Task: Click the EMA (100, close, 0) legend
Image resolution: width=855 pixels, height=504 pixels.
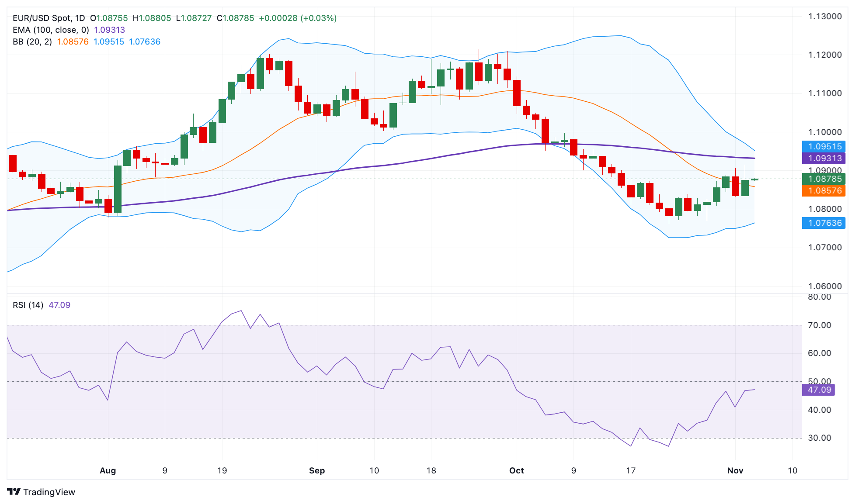Action: point(51,30)
